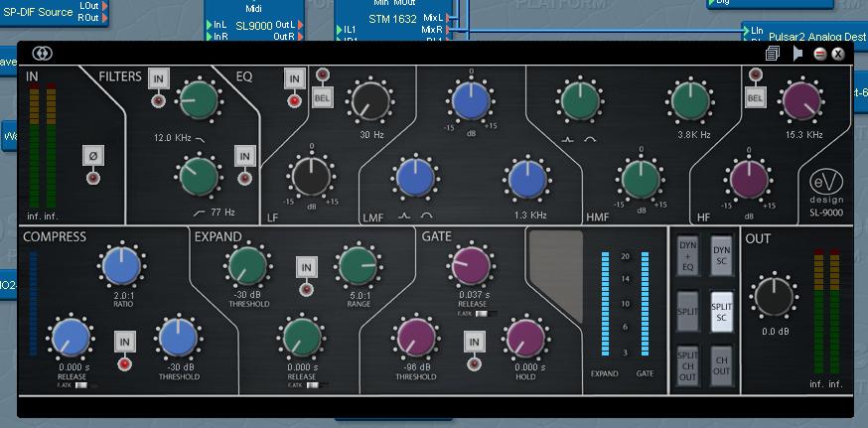This screenshot has width=868, height=428.
Task: Click the LF gain dB knob
Action: tap(311, 177)
